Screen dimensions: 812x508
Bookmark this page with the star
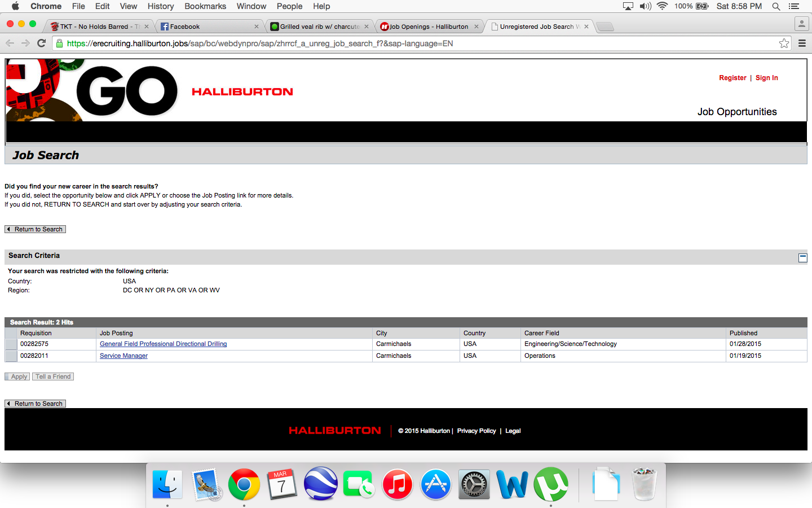[784, 43]
